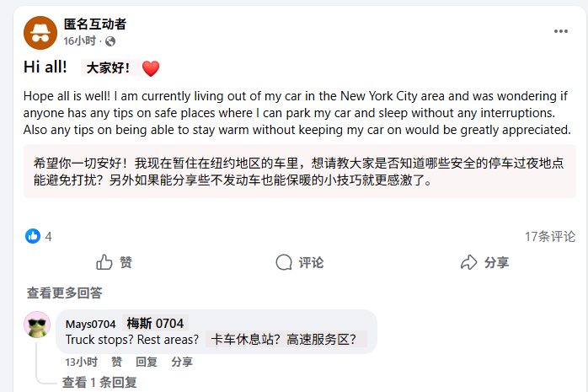Click the share arrow icon
588x392 pixels.
click(469, 263)
